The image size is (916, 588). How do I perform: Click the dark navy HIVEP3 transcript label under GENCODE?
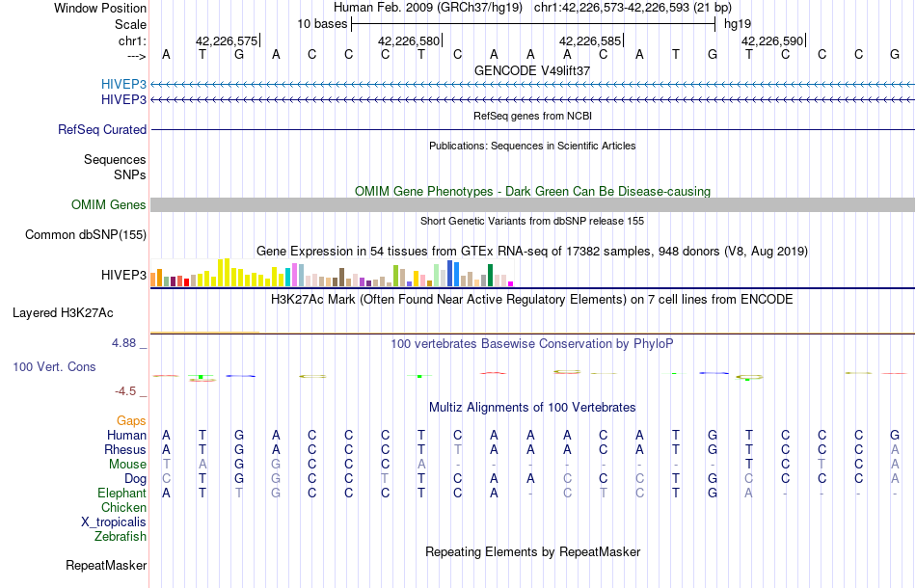123,100
